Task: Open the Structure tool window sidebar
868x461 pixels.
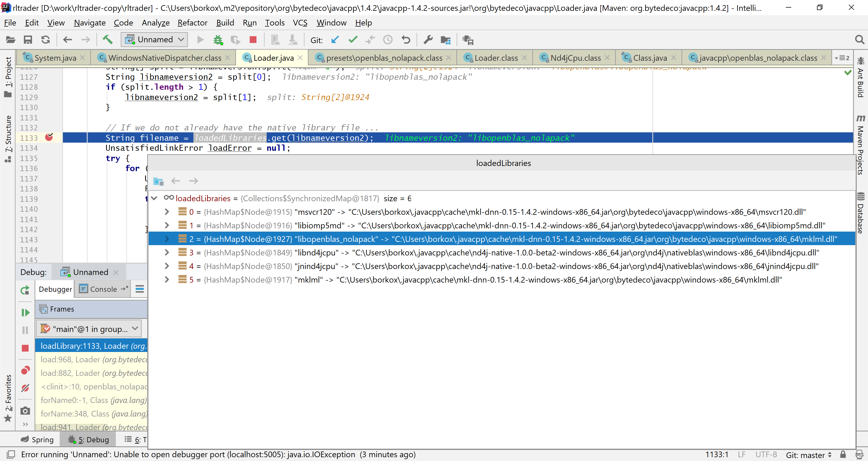Action: [x=8, y=139]
